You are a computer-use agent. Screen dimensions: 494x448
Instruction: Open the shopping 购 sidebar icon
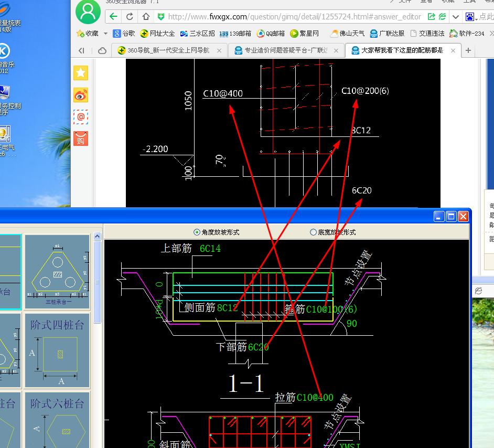pyautogui.click(x=81, y=139)
